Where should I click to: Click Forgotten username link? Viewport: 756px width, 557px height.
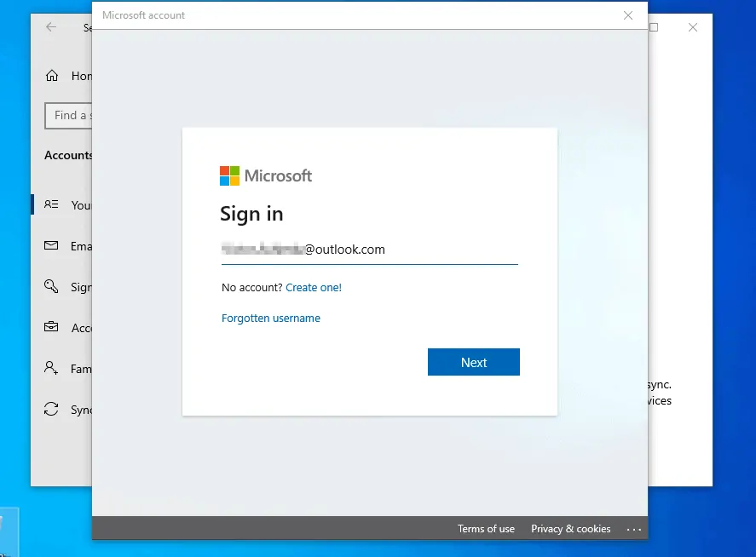[271, 318]
